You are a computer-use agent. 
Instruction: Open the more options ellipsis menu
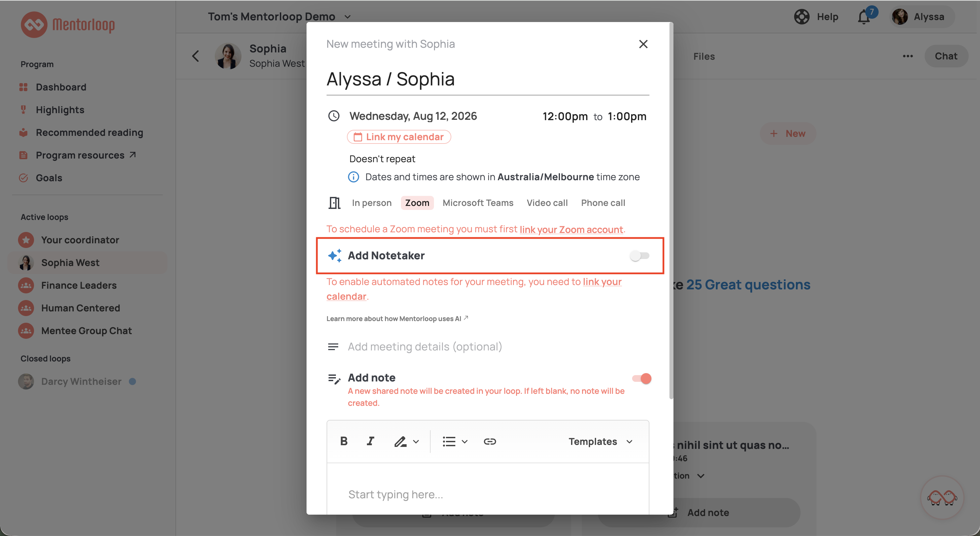point(908,56)
